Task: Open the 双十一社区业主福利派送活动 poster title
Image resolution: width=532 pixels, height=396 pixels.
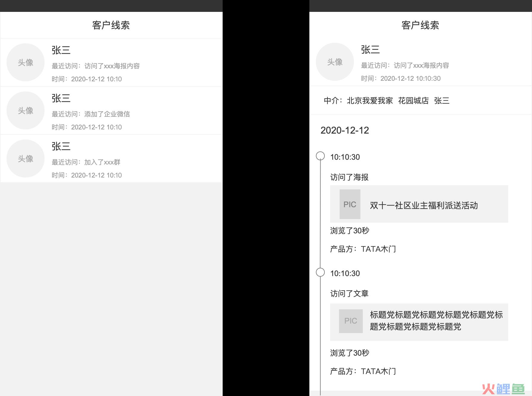Action: 424,205
